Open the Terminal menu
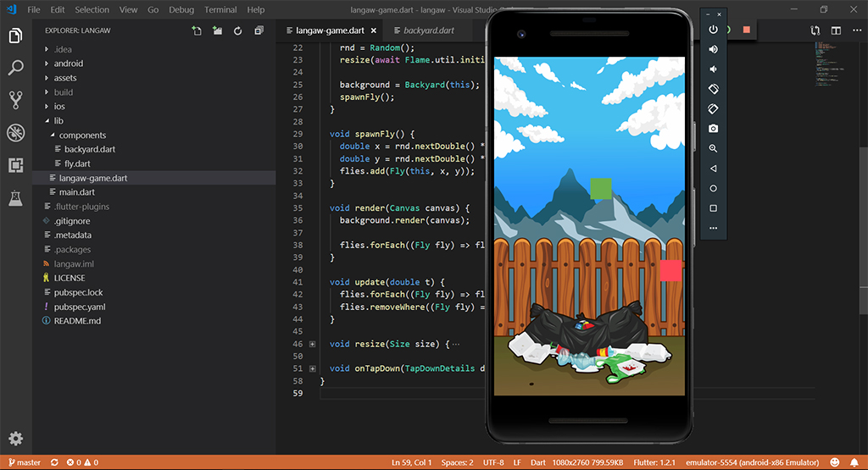This screenshot has width=868, height=470. [x=220, y=10]
